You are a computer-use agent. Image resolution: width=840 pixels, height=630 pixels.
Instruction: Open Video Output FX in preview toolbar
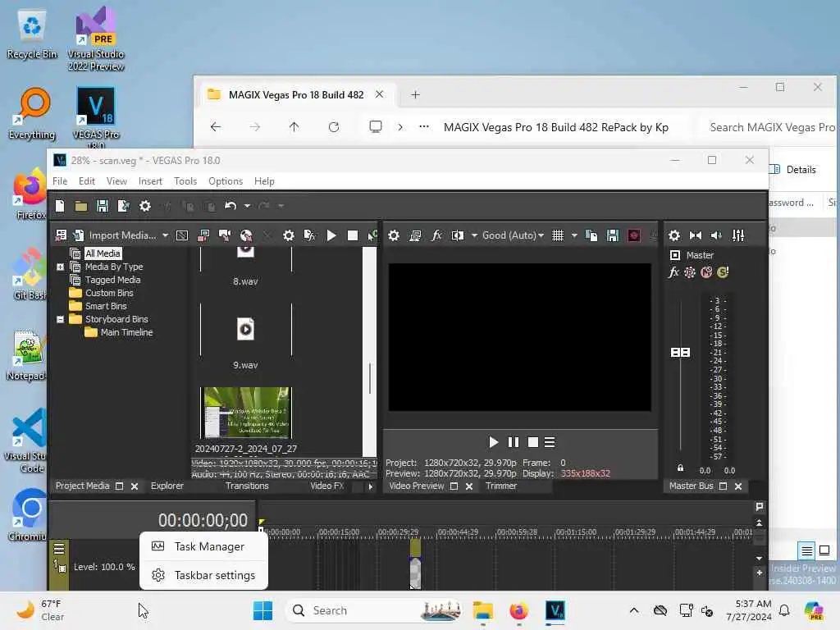[436, 235]
